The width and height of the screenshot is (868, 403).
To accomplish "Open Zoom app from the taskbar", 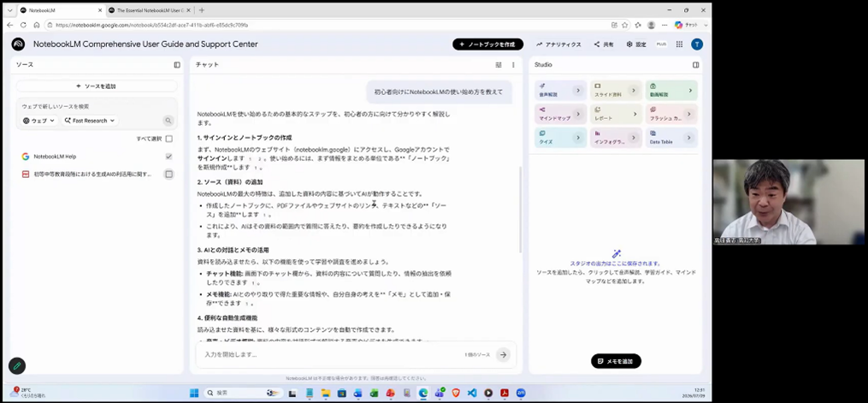I will [x=521, y=393].
